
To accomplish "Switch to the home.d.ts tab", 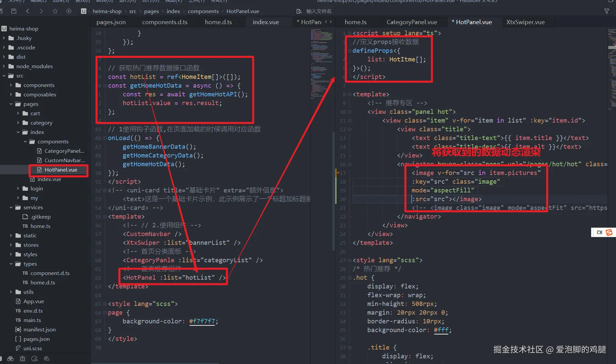I will pos(218,22).
